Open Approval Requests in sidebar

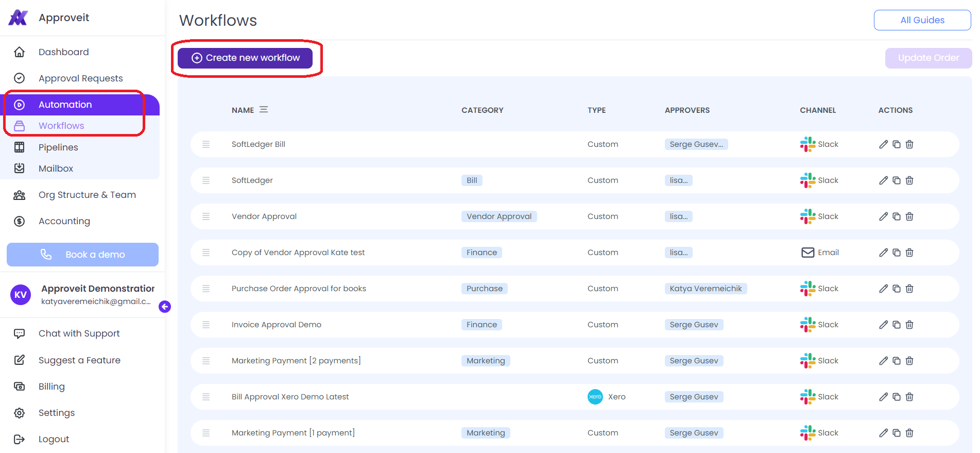81,78
